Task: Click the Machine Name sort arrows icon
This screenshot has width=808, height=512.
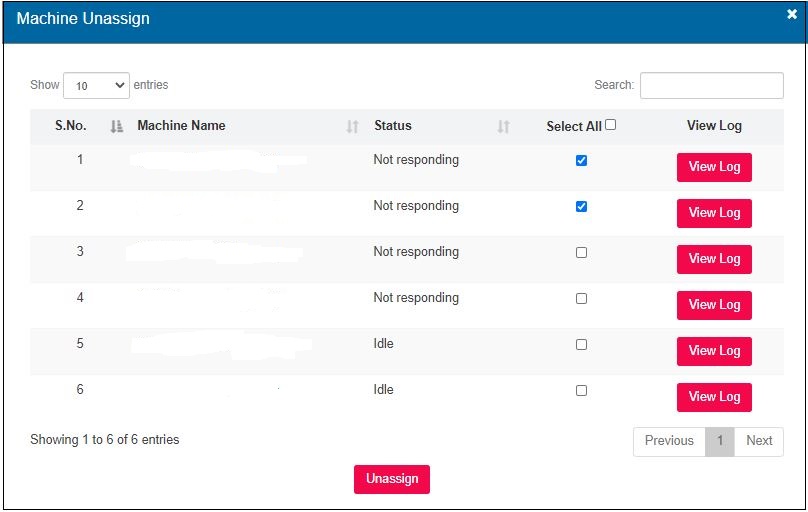Action: point(352,127)
